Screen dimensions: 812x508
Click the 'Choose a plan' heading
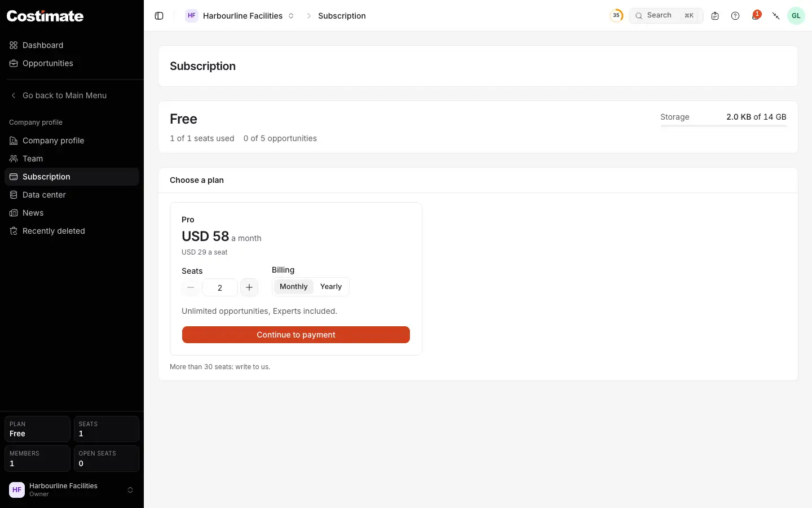pyautogui.click(x=197, y=180)
